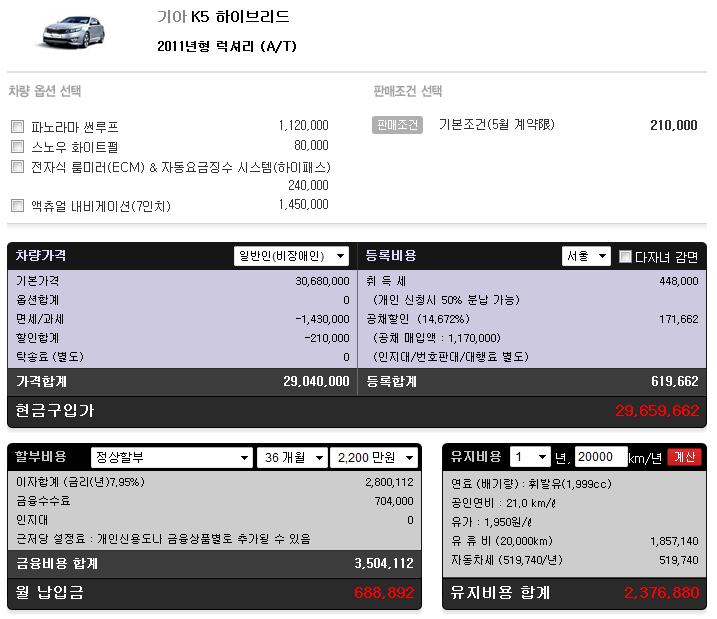Click the Kia K5 car thumbnail
Screen dimensions: 717x619
click(x=73, y=32)
